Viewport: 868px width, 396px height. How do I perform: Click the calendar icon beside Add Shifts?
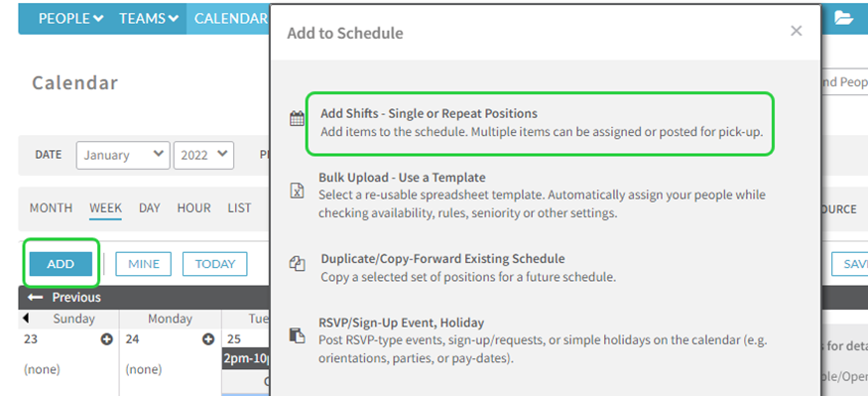(x=298, y=118)
